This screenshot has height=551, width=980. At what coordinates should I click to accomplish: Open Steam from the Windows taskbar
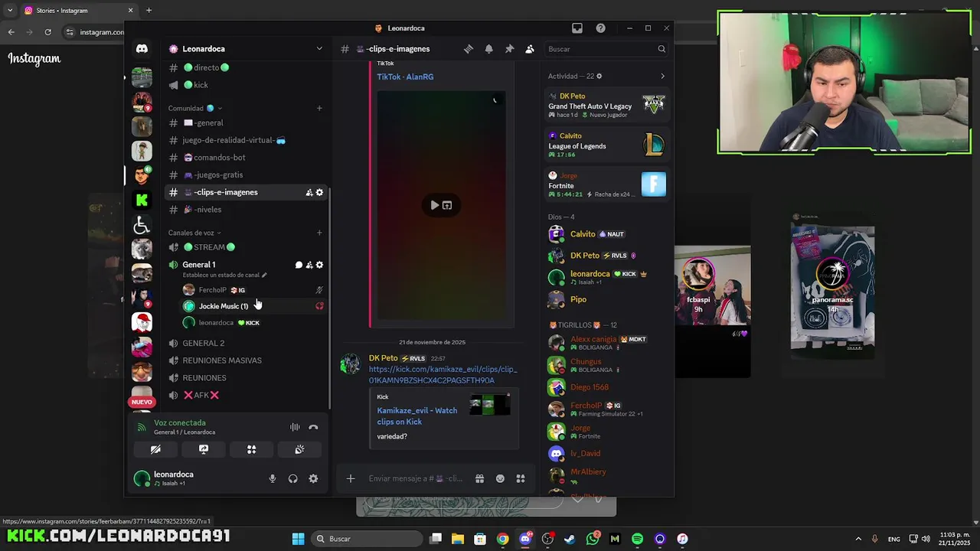[570, 539]
